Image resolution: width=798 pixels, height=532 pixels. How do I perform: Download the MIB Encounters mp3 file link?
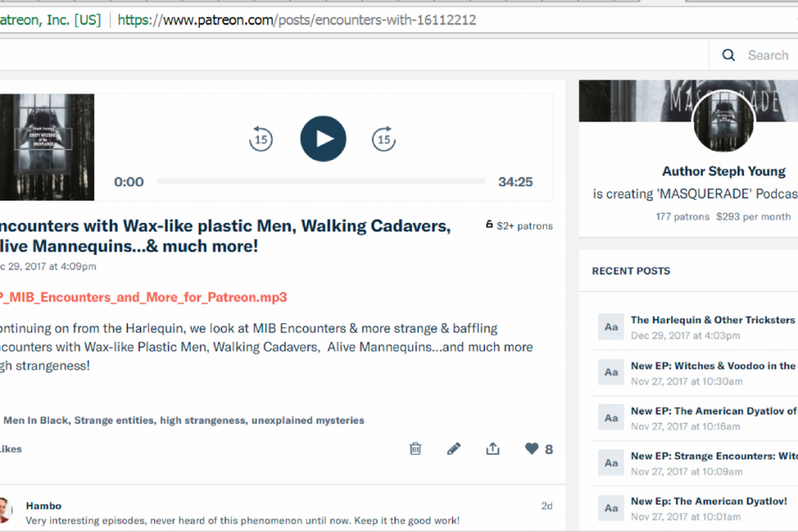pos(143,297)
